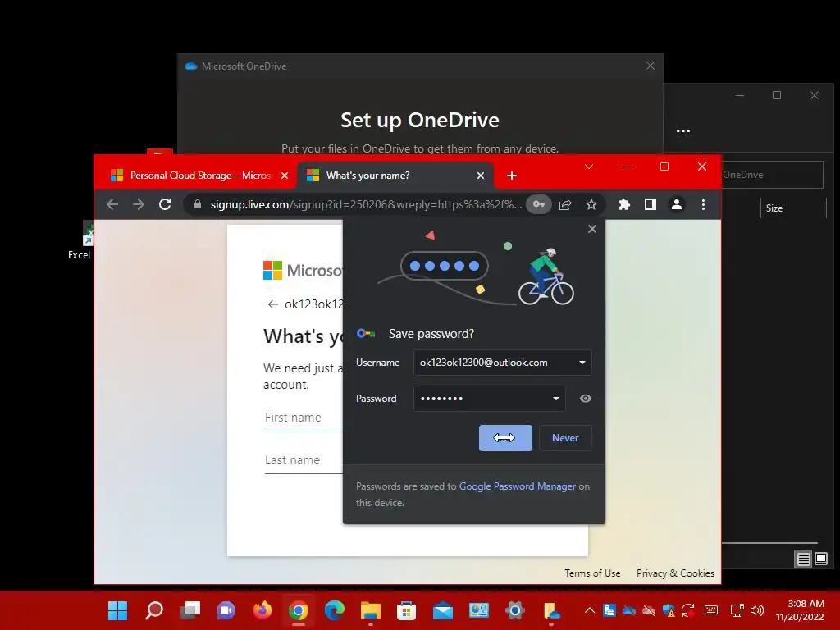Open Settings gear on the taskbar
This screenshot has height=630, width=840.
click(x=515, y=610)
